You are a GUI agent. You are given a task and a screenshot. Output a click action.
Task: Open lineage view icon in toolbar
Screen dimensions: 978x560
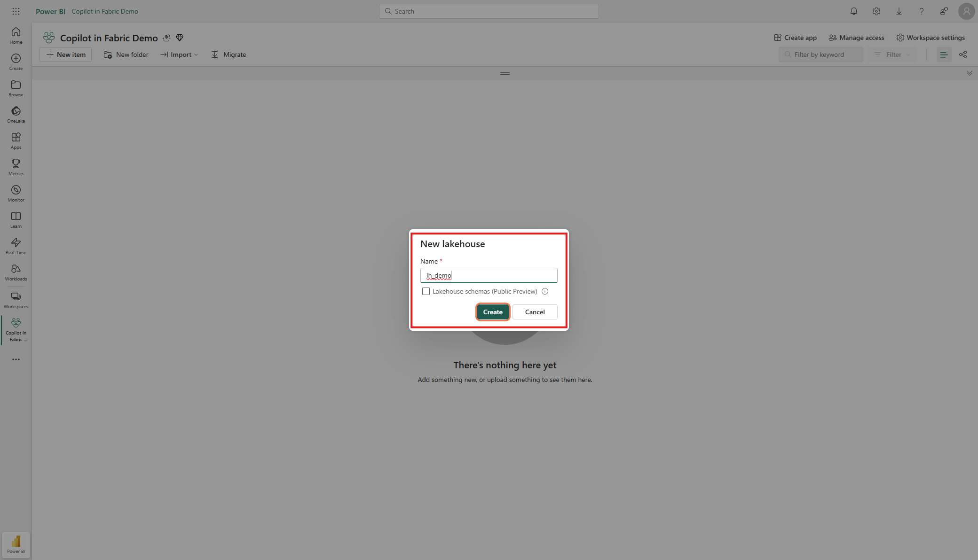click(962, 54)
